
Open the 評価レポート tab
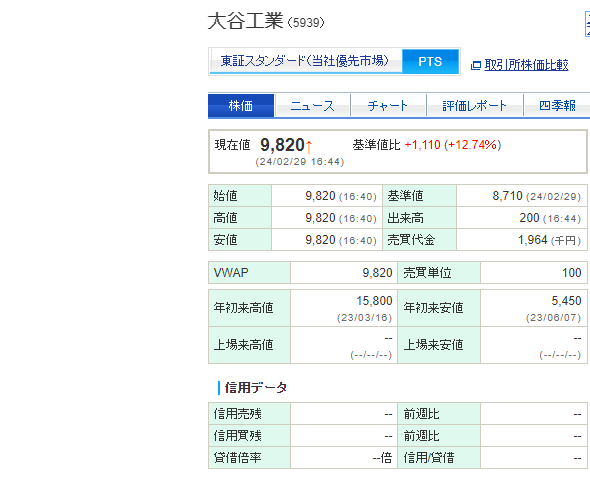(474, 106)
